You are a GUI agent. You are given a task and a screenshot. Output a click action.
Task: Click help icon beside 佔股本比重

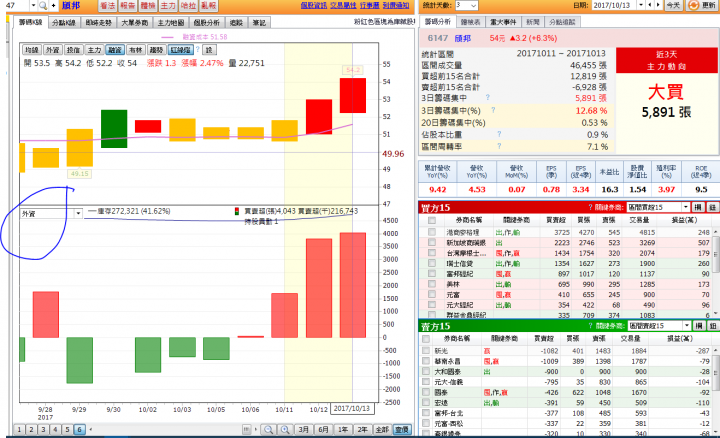click(499, 134)
